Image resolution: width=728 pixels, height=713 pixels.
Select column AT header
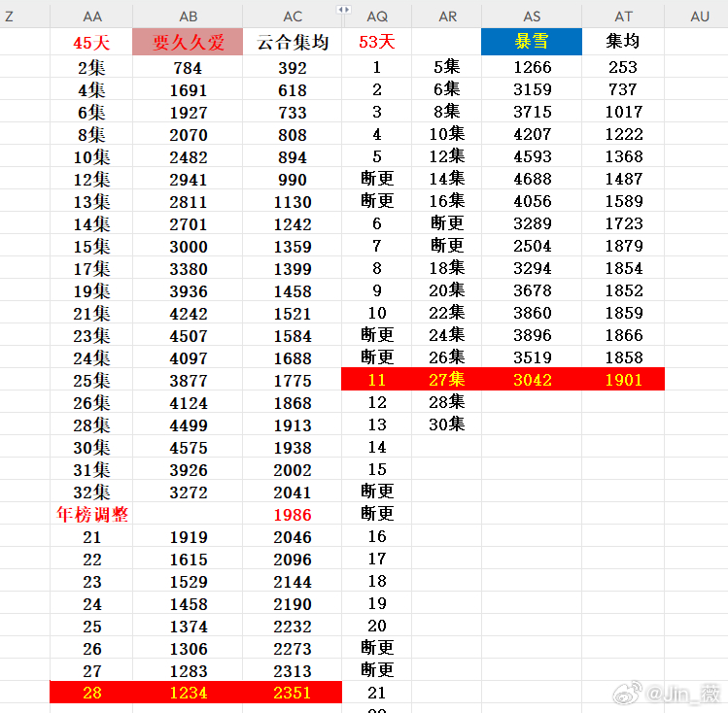(623, 17)
